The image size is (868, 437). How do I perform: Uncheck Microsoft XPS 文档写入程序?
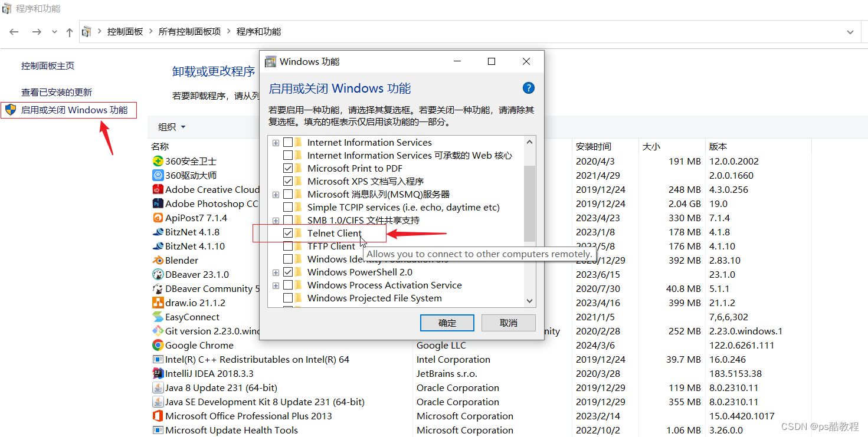(288, 181)
